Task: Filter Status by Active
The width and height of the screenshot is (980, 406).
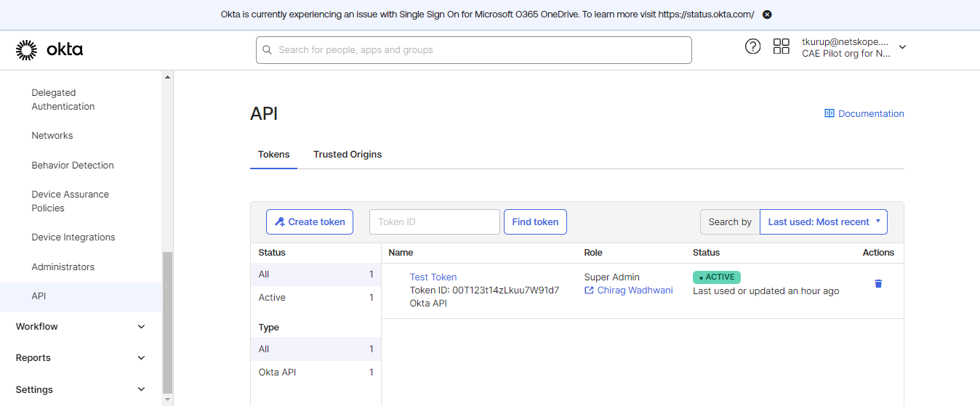Action: coord(316,298)
